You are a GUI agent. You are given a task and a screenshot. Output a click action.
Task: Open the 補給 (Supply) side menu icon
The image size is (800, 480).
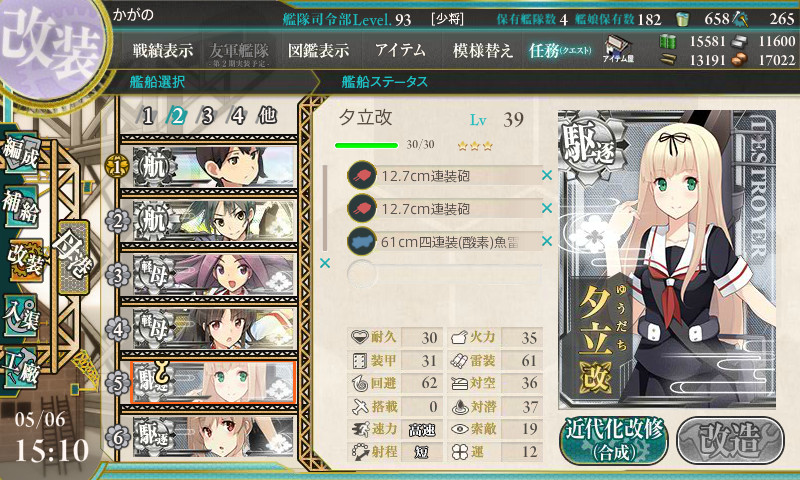point(21,205)
